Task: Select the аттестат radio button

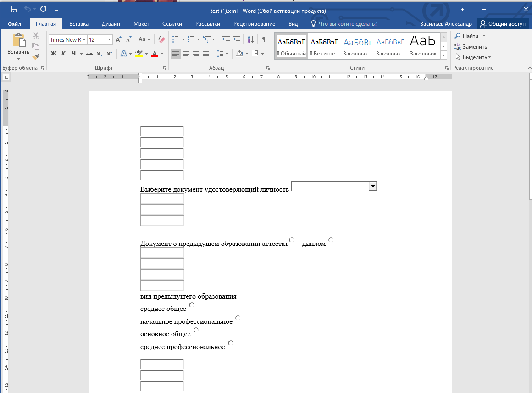Action: (291, 239)
